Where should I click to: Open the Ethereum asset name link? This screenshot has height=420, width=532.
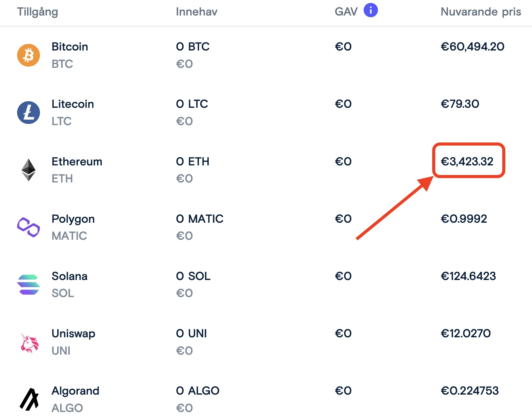77,162
